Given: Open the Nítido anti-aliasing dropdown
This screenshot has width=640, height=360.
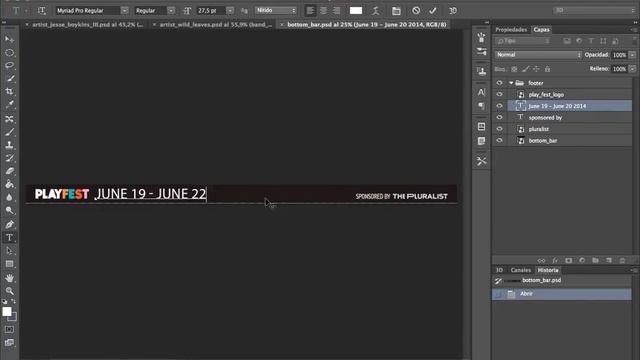Looking at the screenshot, I should [276, 11].
